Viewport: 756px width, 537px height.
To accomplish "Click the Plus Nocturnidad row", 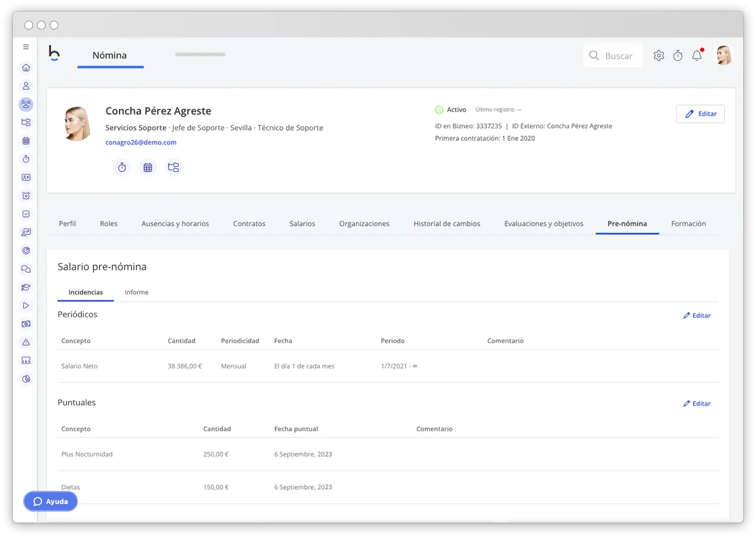I will pyautogui.click(x=388, y=454).
